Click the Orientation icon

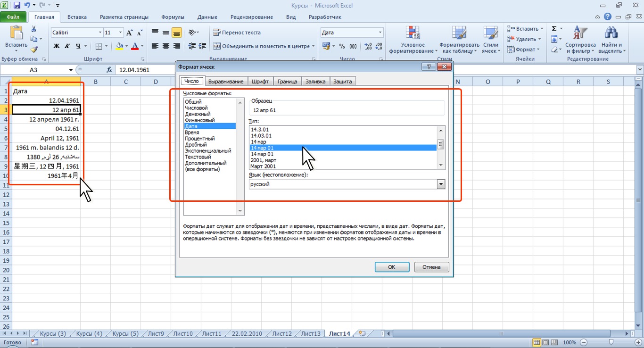coord(191,33)
